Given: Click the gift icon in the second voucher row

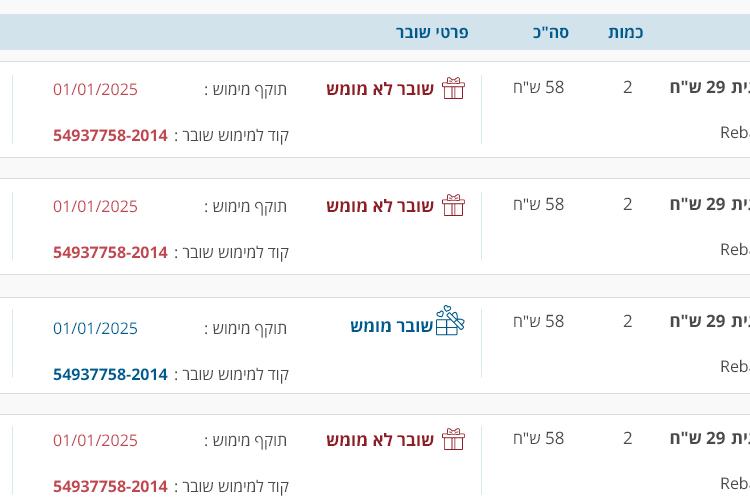Looking at the screenshot, I should (453, 205).
